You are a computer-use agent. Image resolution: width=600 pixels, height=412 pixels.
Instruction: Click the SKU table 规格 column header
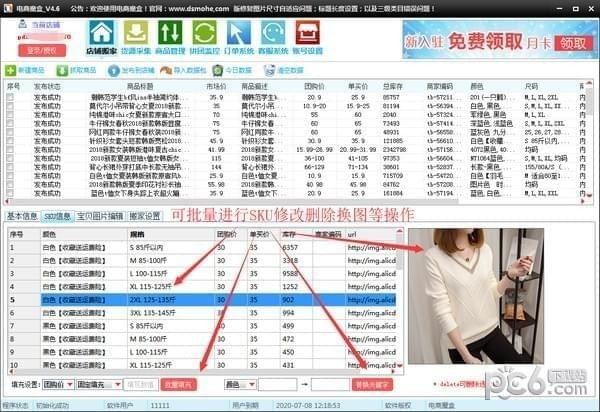pos(137,234)
